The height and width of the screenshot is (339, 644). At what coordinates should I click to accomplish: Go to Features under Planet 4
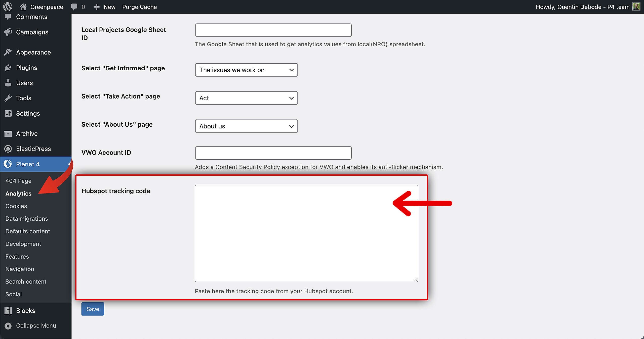click(17, 257)
